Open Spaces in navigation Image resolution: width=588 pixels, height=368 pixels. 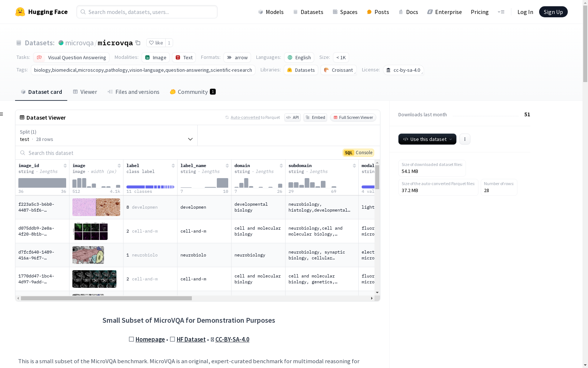tap(345, 12)
